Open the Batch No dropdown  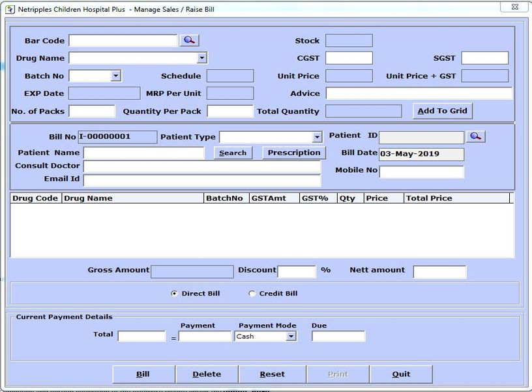[115, 76]
